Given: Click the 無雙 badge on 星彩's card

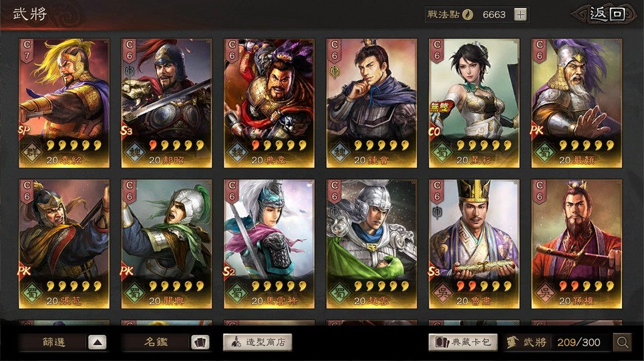Looking at the screenshot, I should 441,108.
